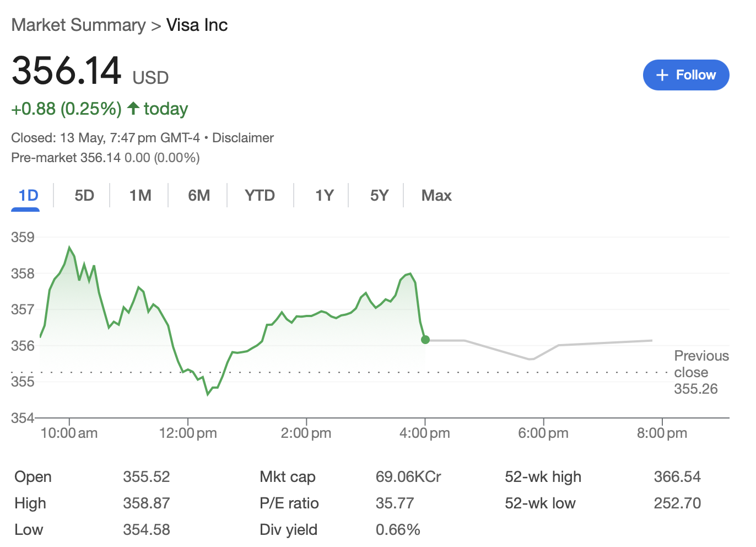
Task: Click the 52-wk high label
Action: click(x=543, y=476)
